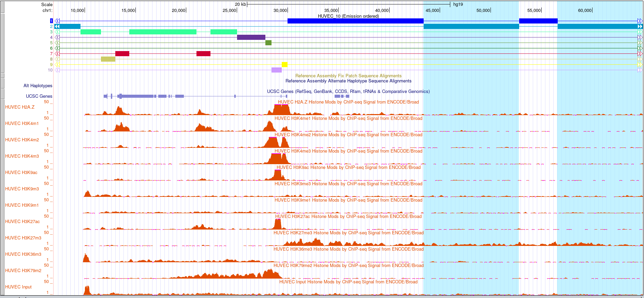
Task: Click the HUVEC H3K9me3 Histone Mods center title
Action: [348, 184]
